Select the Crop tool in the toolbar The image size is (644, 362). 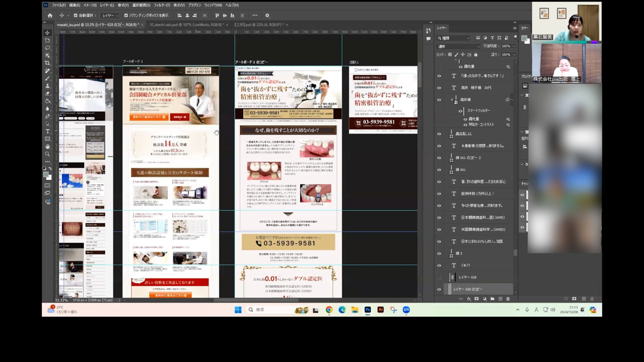pos(47,63)
